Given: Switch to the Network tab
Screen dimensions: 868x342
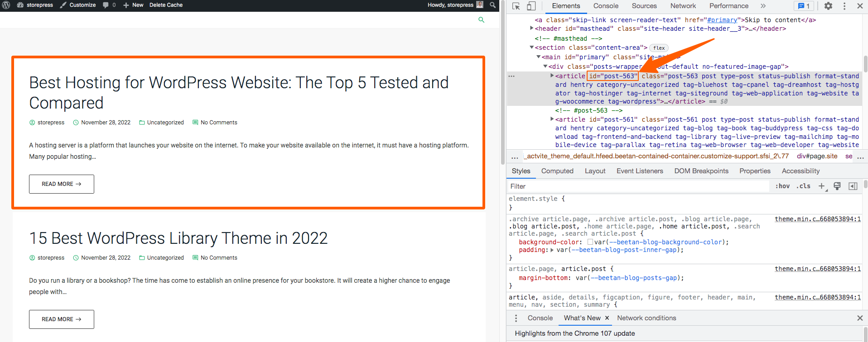Looking at the screenshot, I should point(683,6).
